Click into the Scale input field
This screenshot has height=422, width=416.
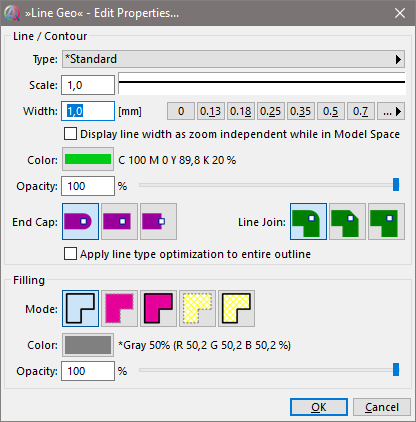pyautogui.click(x=88, y=85)
